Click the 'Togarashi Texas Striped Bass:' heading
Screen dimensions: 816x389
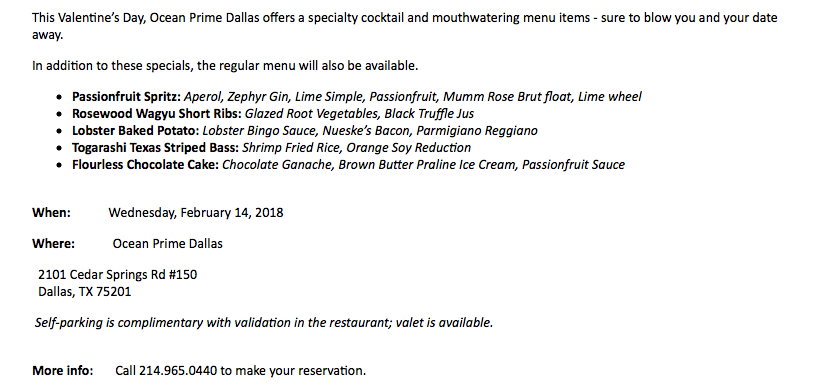click(156, 148)
